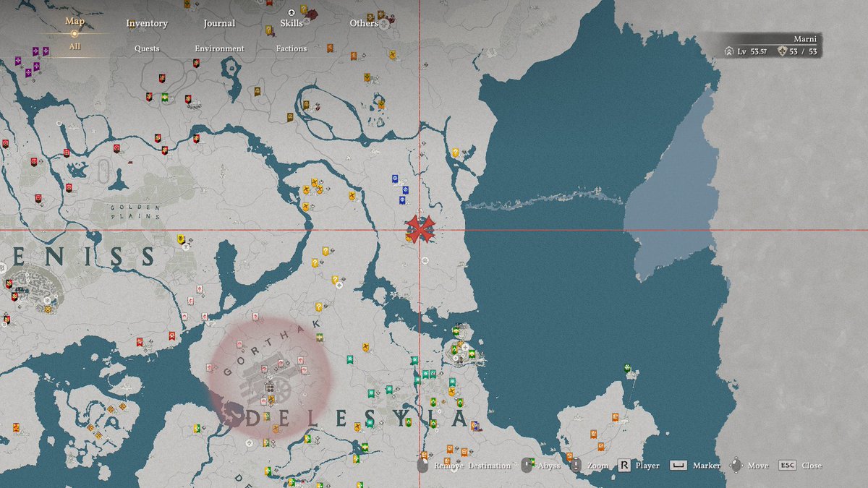This screenshot has width=868, height=488.
Task: Open the Journal tab
Action: 219,23
